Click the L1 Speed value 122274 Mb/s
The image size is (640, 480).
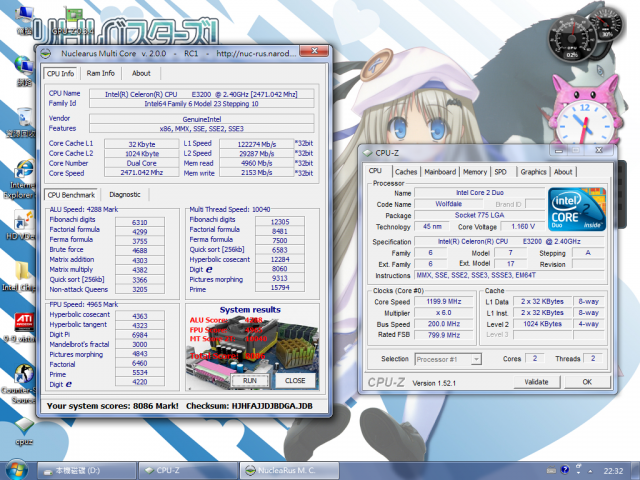coord(256,144)
